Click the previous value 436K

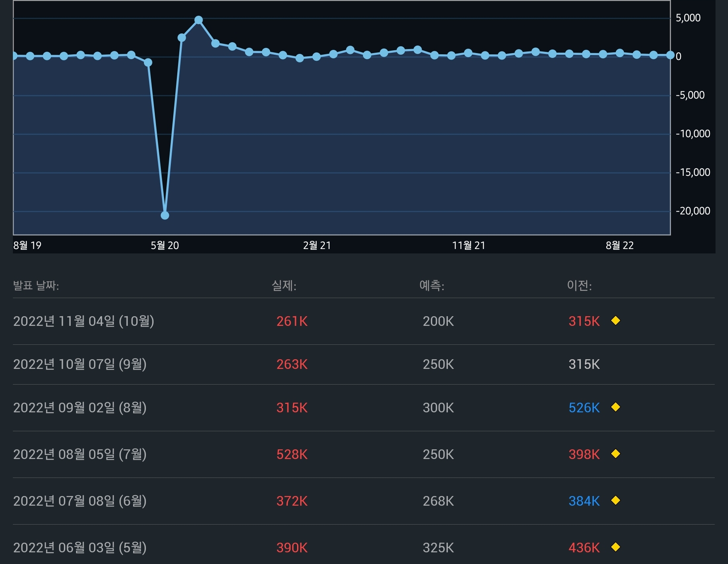pyautogui.click(x=584, y=548)
